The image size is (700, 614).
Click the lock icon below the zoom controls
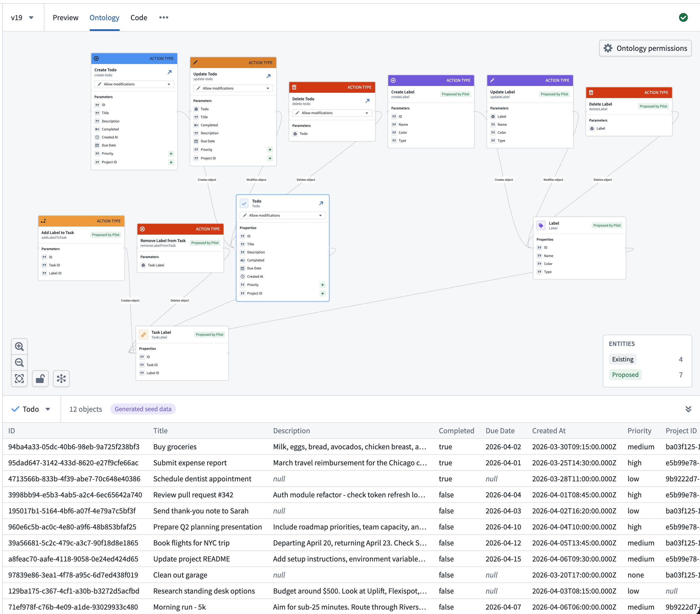[x=40, y=378]
